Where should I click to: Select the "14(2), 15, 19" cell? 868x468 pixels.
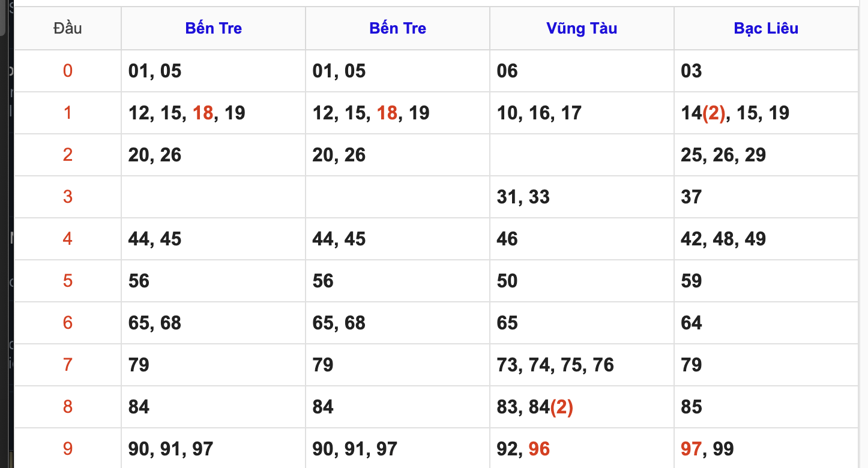[735, 113]
